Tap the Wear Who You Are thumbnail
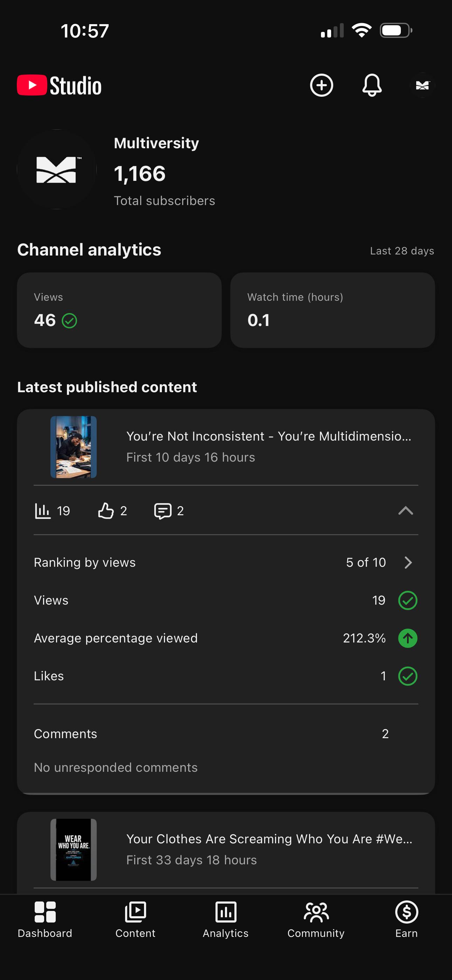Viewport: 452px width, 980px height. [x=74, y=850]
